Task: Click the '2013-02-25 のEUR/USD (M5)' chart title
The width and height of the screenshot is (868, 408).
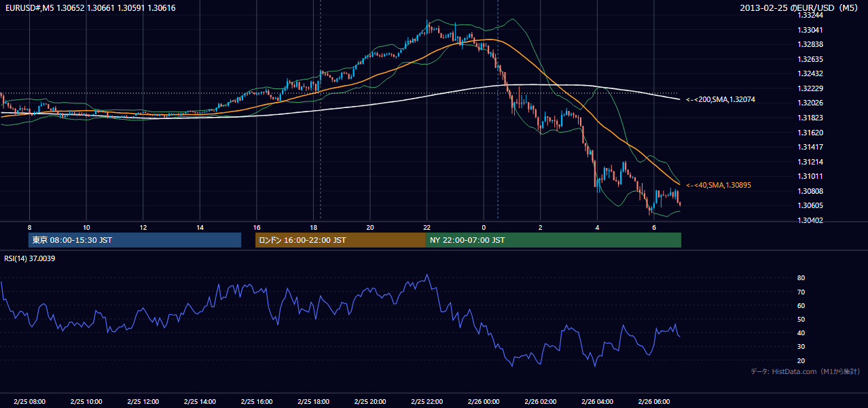Action: [799, 7]
